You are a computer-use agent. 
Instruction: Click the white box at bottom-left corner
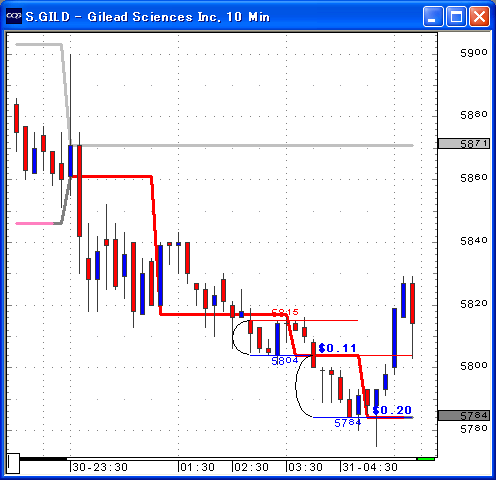click(x=13, y=463)
